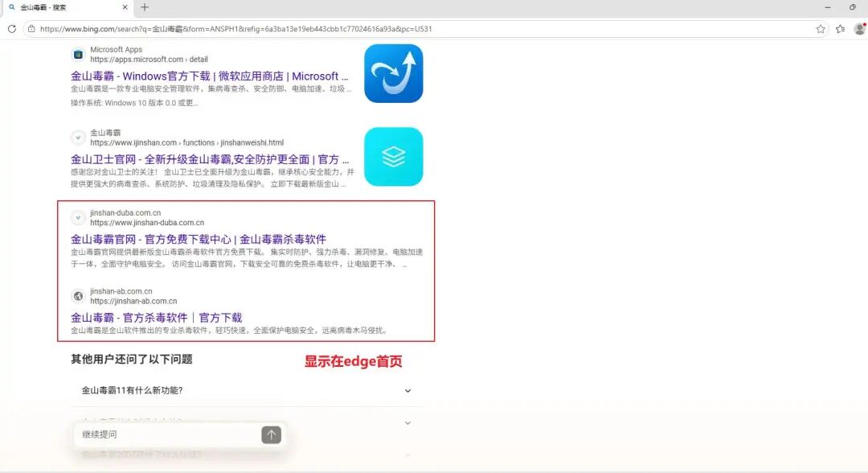Click the jinshan-ab.com.cn globe favicon
Screen dimensions: 868x473
pos(78,296)
